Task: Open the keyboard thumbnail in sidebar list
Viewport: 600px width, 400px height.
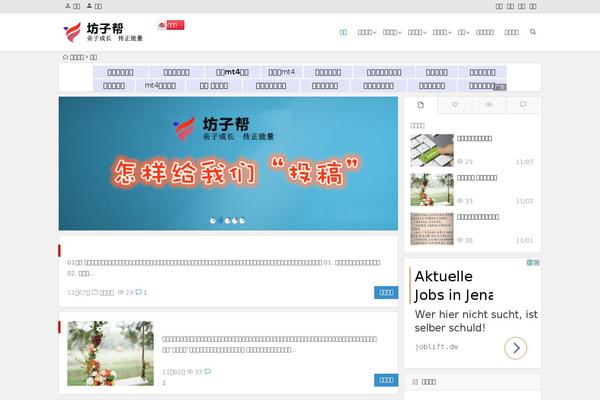Action: coord(432,150)
